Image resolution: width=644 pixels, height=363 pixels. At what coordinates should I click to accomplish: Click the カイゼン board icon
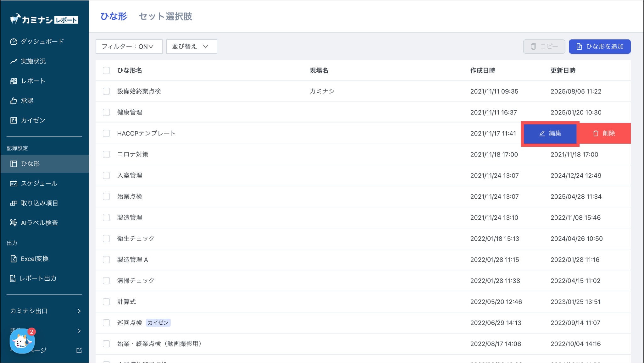(x=14, y=120)
